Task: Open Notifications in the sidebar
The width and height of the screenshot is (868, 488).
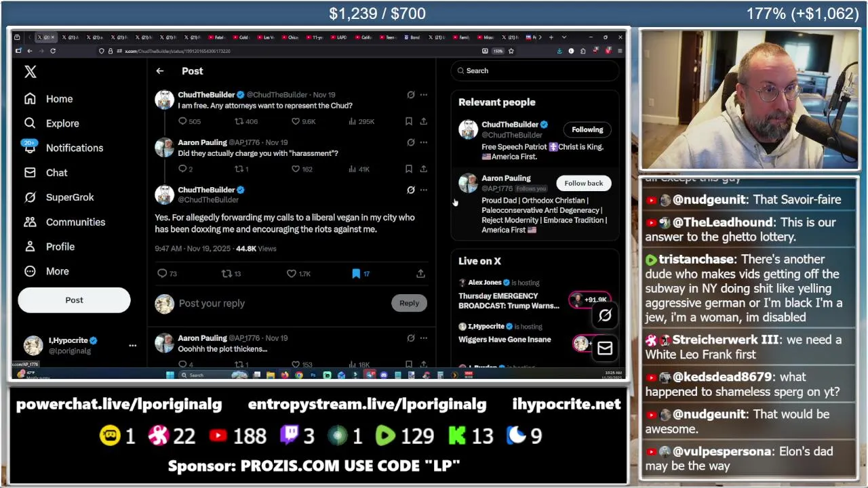Action: tap(63, 148)
